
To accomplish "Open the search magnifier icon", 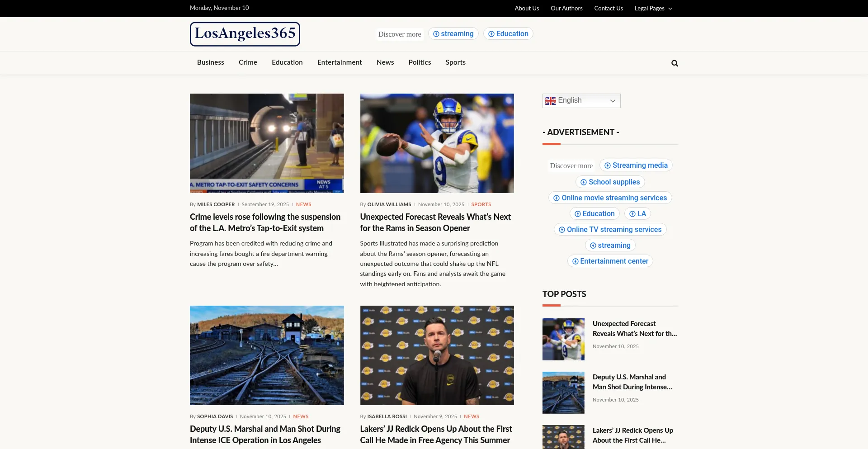I will 675,63.
